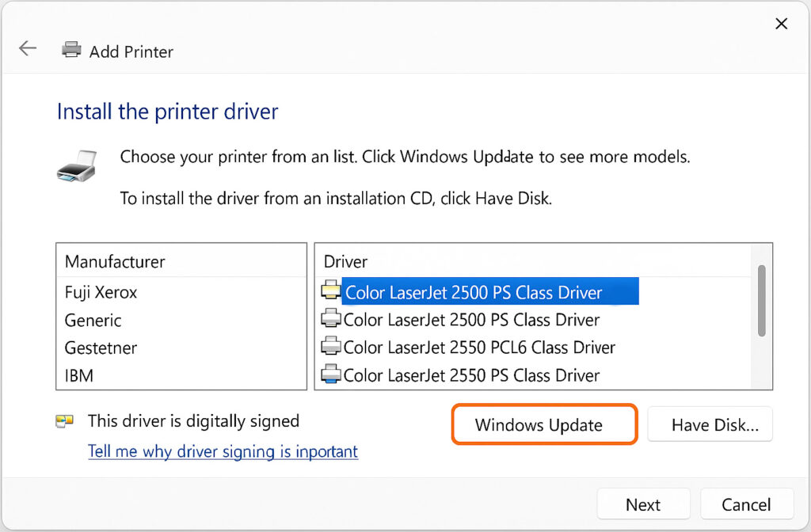This screenshot has height=532, width=811.
Task: Click the Manufacturer column header
Action: coord(115,261)
